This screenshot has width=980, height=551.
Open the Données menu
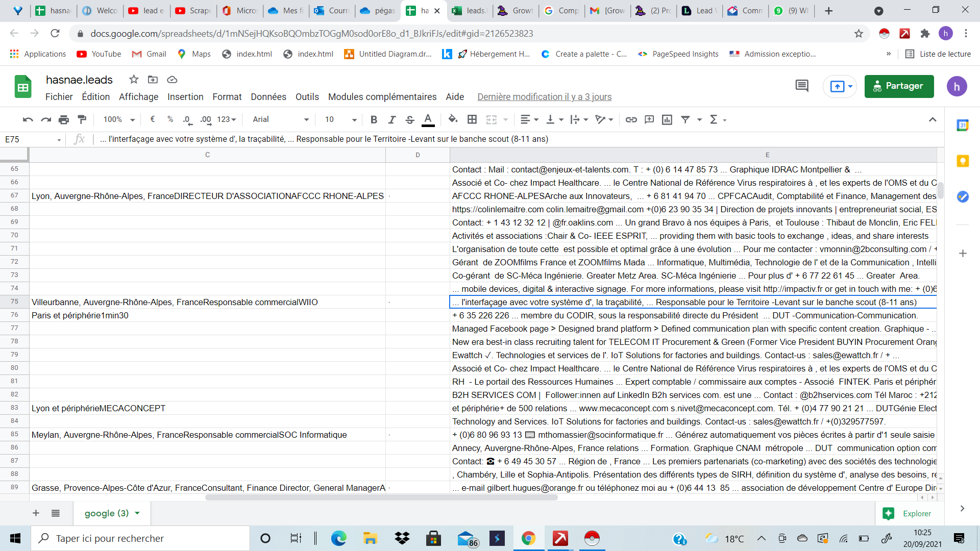[268, 97]
